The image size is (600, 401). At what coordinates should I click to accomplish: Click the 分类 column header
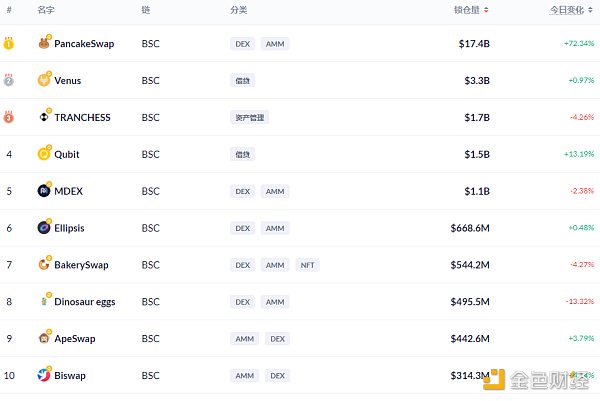(238, 9)
